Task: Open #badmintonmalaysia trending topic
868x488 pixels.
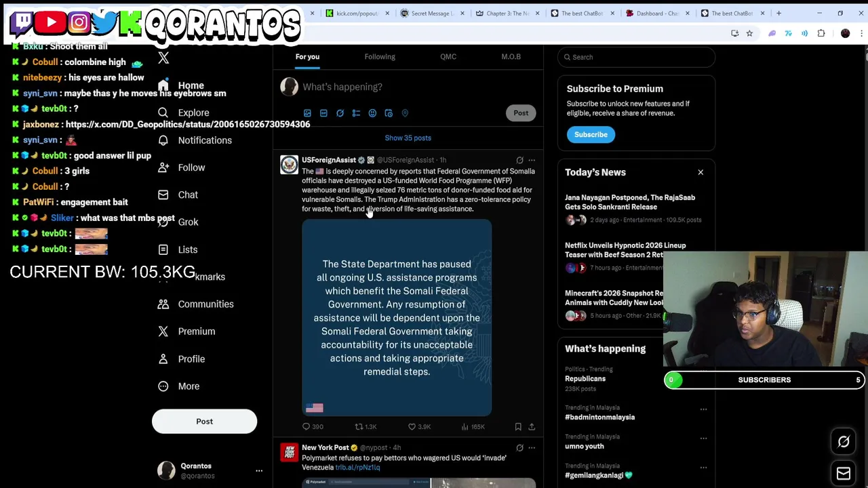Action: coord(599,418)
